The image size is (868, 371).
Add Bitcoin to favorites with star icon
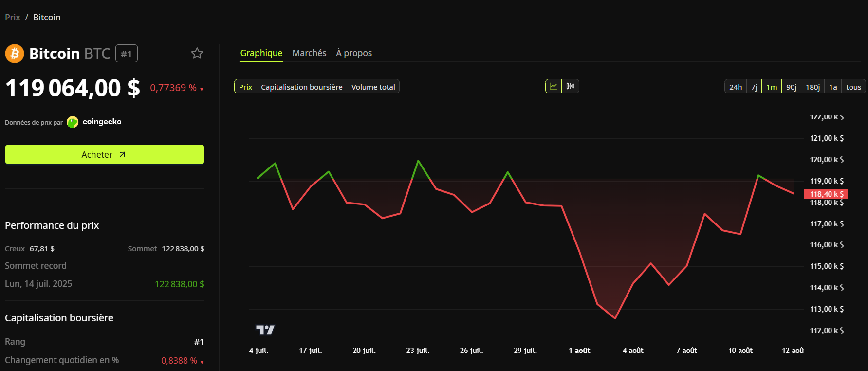pos(197,53)
